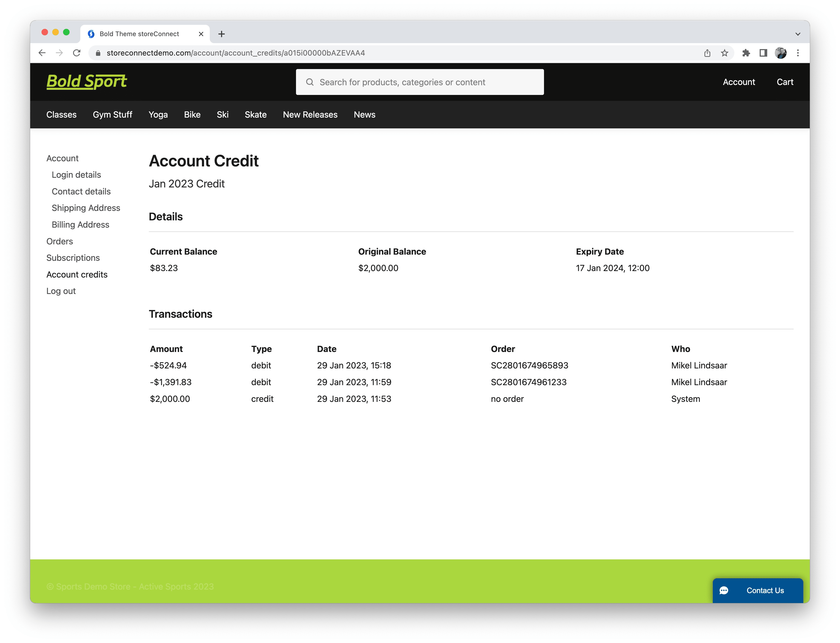Click the padlock icon in the address bar
The height and width of the screenshot is (643, 840).
[98, 53]
